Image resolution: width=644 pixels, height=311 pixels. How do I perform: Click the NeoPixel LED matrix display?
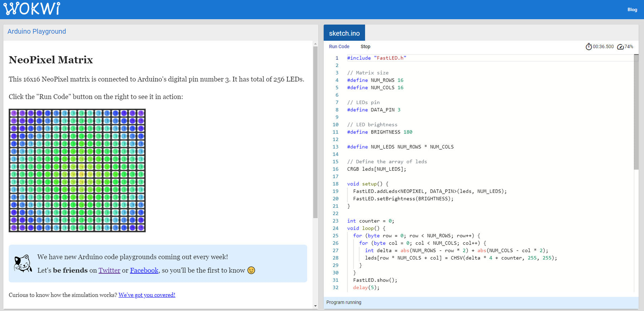point(77,170)
